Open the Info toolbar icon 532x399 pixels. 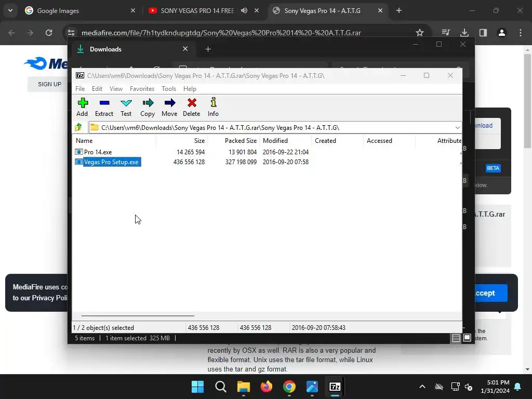pyautogui.click(x=213, y=107)
